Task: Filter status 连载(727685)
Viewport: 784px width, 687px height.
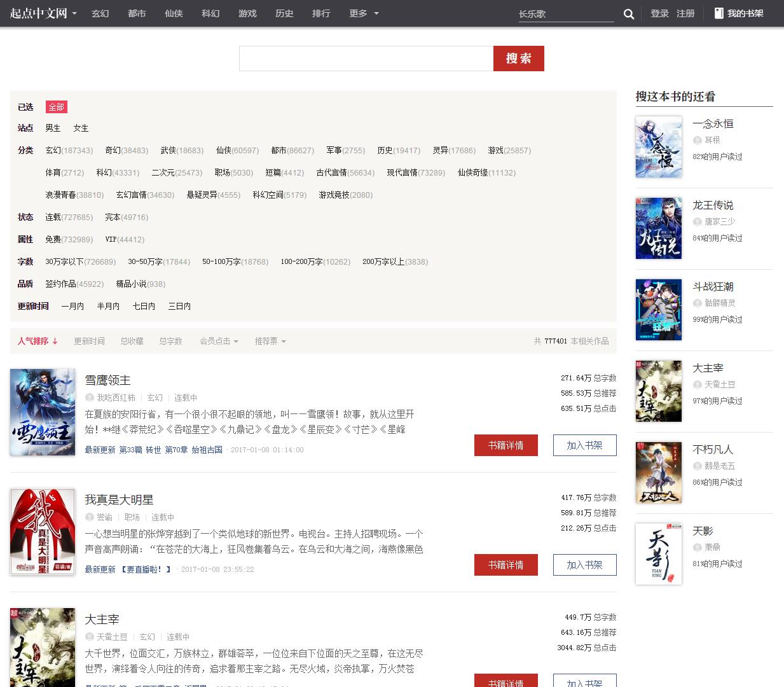Action: tap(69, 217)
